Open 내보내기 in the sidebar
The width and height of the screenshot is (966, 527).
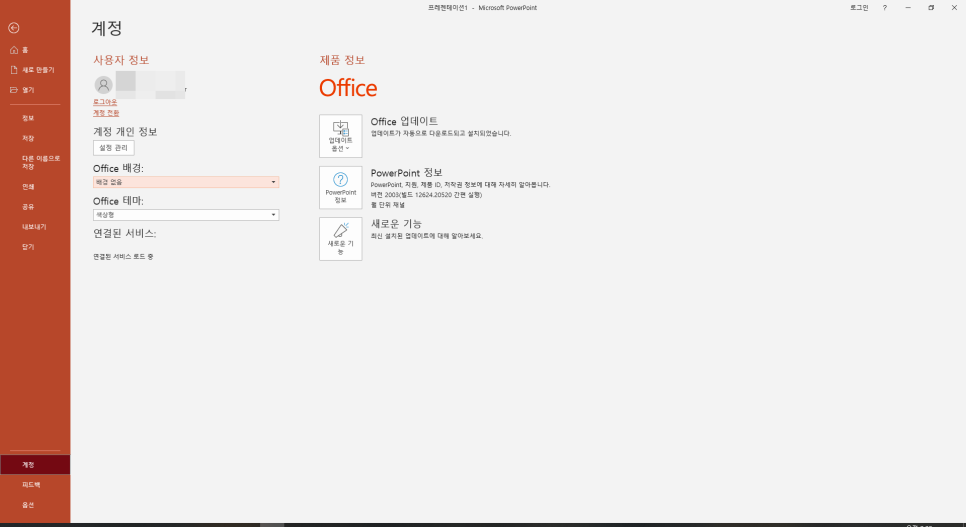35,227
